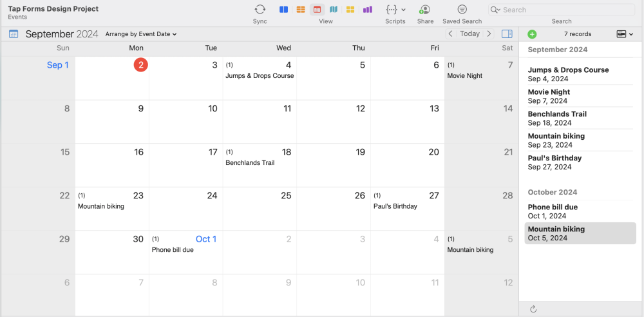Open the Scripts curly-braces icon

392,10
